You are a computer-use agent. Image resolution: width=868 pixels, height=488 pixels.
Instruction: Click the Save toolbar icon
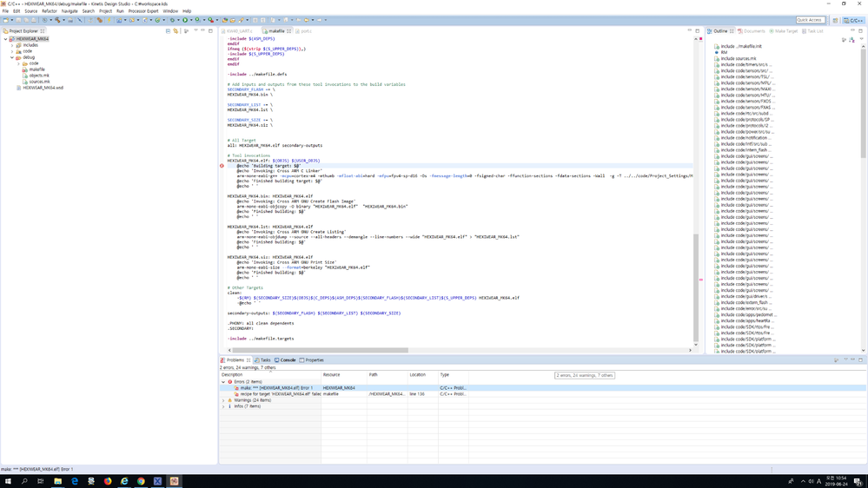18,20
